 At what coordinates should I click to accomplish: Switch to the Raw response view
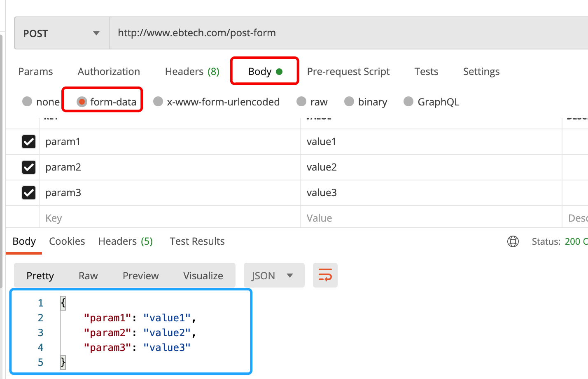coord(88,276)
